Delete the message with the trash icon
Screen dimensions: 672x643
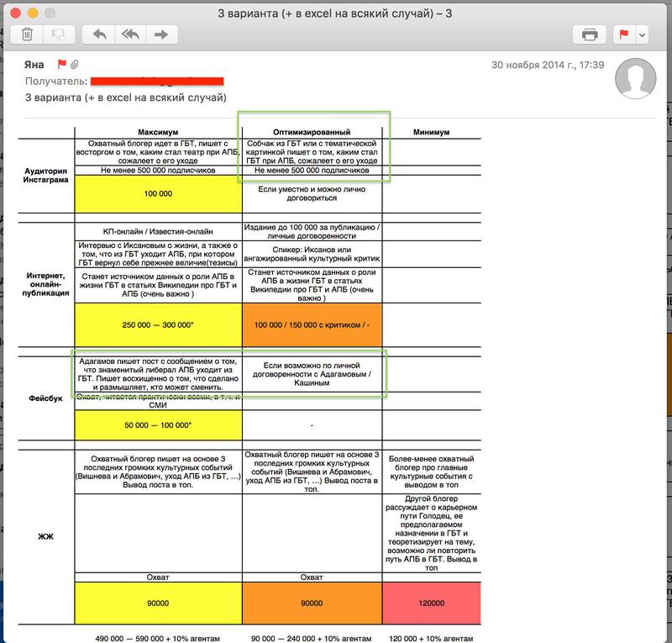[27, 34]
